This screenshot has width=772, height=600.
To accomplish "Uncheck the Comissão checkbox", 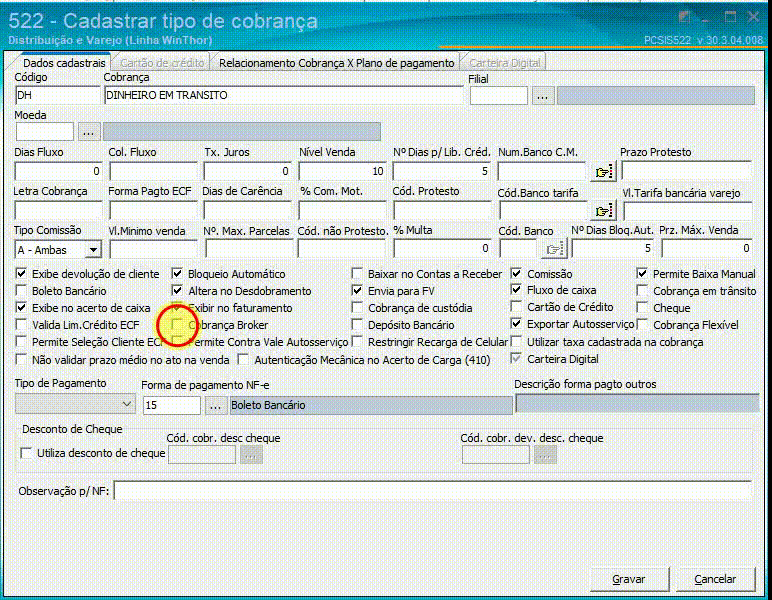I will tap(516, 273).
